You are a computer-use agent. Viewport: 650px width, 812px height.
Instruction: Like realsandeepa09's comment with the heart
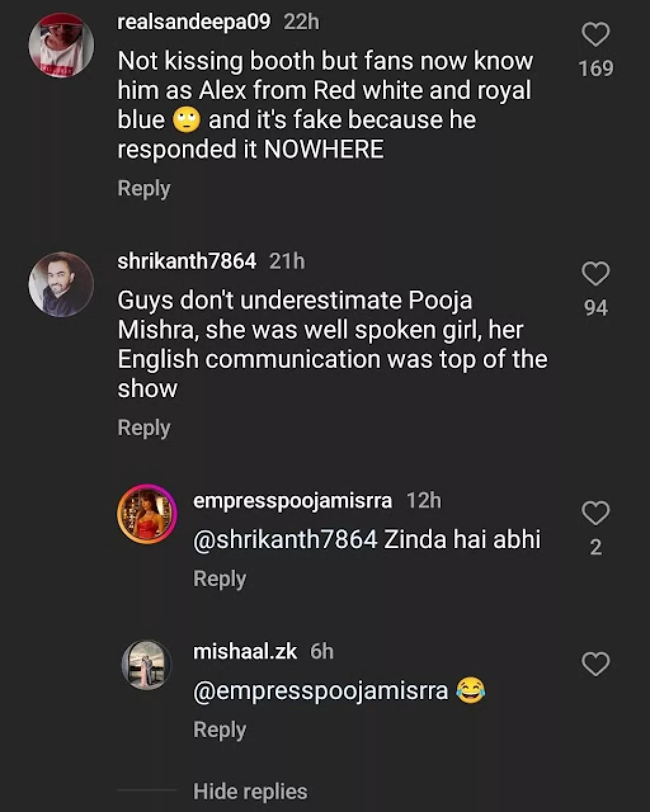[595, 34]
